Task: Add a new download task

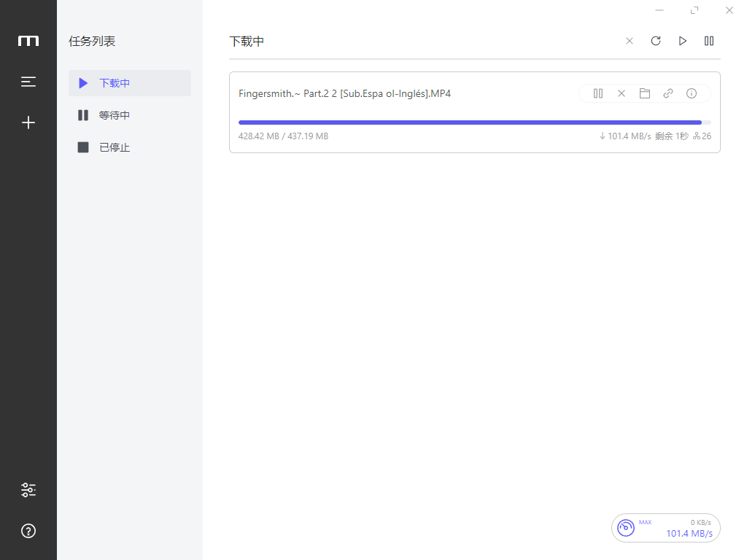Action: coord(28,122)
